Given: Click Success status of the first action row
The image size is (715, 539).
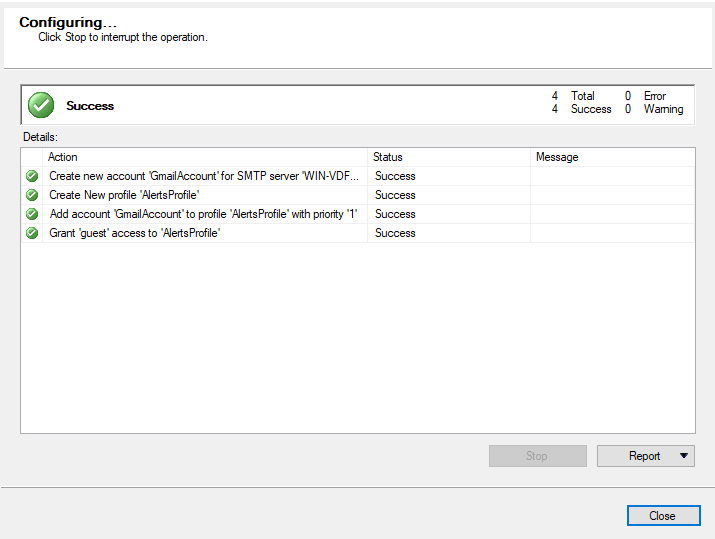Looking at the screenshot, I should click(x=395, y=176).
